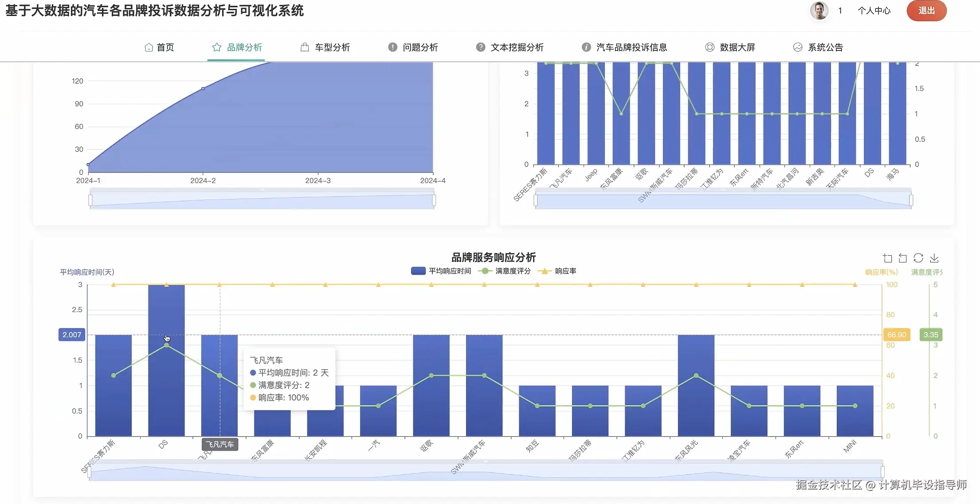Click the 飞凡汽车 axis label highlight

click(220, 444)
